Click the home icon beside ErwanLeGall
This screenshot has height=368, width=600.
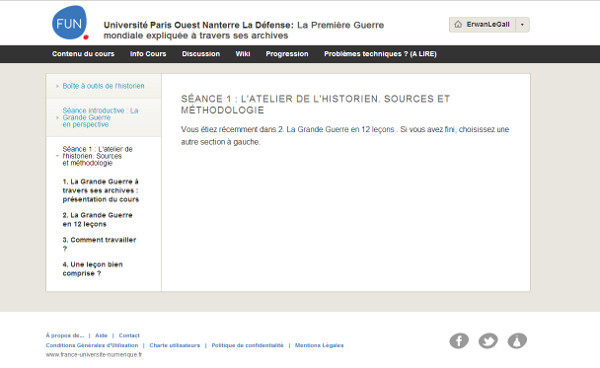point(458,24)
